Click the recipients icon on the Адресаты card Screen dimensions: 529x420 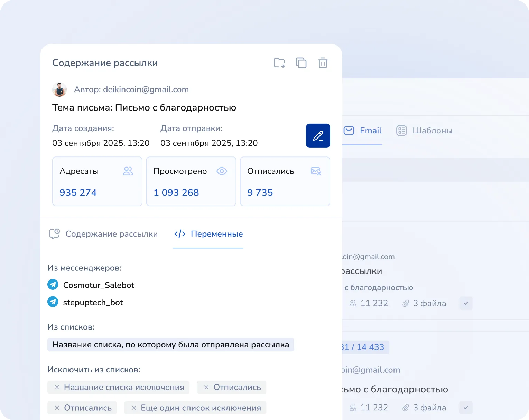pos(128,171)
